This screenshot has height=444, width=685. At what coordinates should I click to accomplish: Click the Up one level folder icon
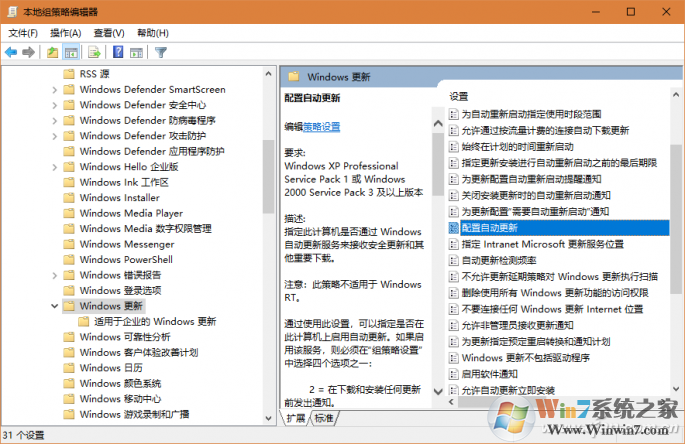52,52
